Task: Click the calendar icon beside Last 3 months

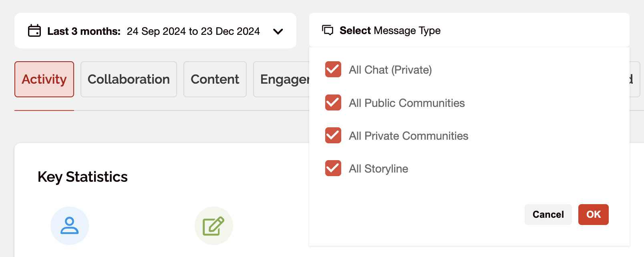Action: [x=34, y=31]
